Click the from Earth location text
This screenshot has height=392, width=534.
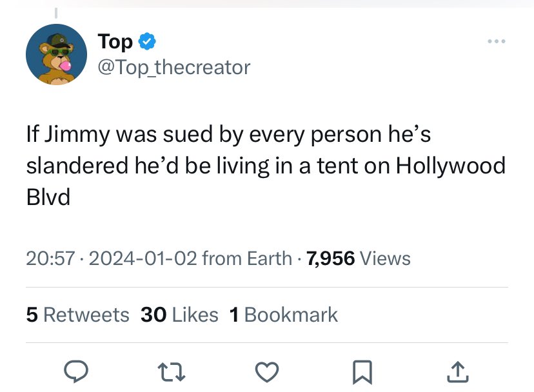pos(247,258)
